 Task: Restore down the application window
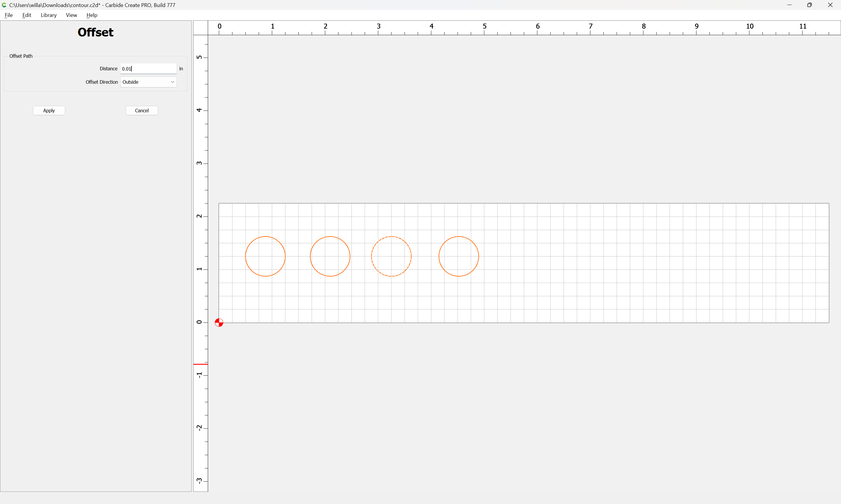click(x=809, y=5)
